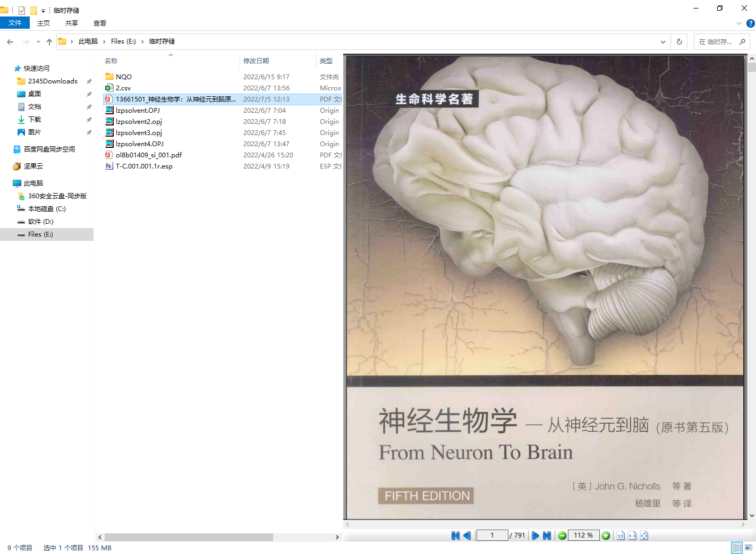
Task: Click the PDF page number input field
Action: [492, 535]
